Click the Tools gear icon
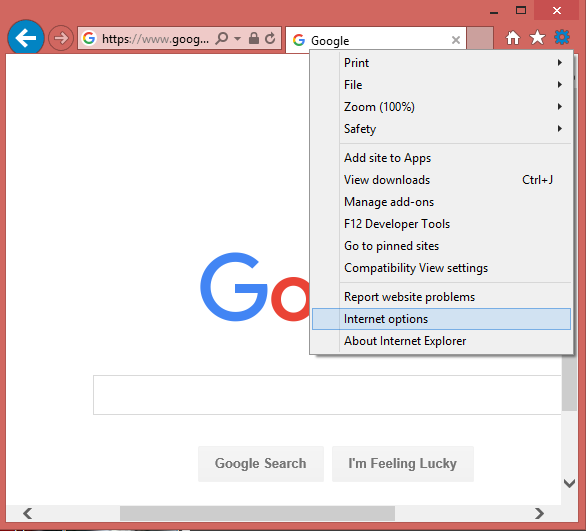The height and width of the screenshot is (531, 586). (562, 37)
